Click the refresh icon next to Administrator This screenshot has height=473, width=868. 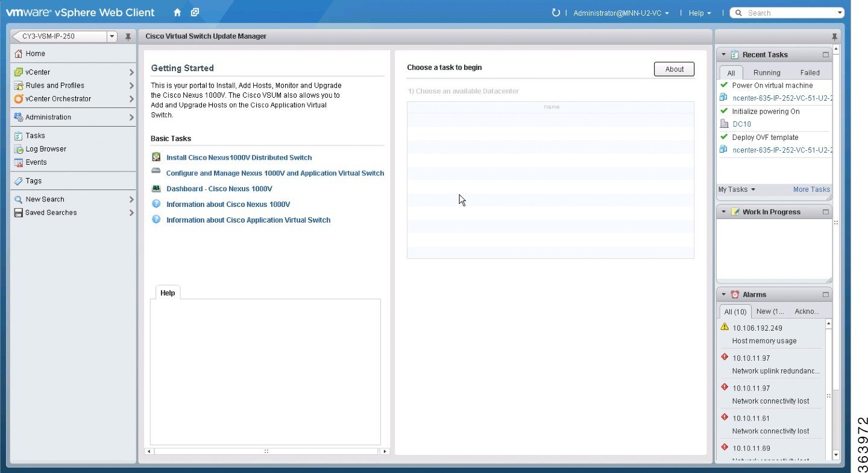coord(556,12)
